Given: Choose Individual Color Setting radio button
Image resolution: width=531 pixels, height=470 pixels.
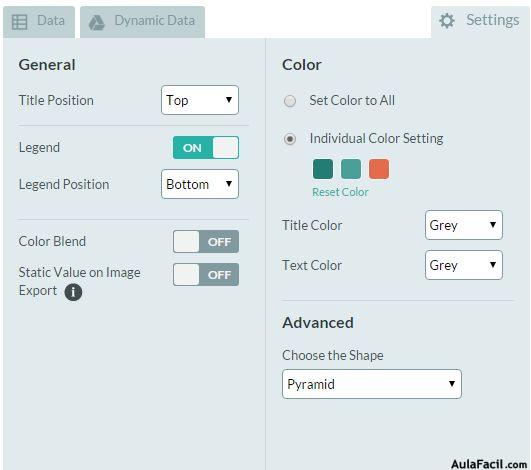Looking at the screenshot, I should coord(290,139).
